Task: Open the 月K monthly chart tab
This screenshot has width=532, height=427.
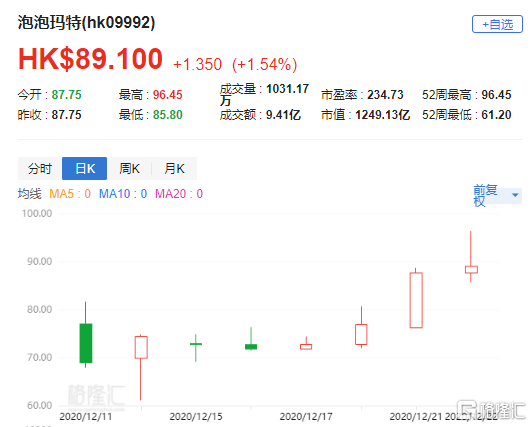Action: click(x=174, y=169)
